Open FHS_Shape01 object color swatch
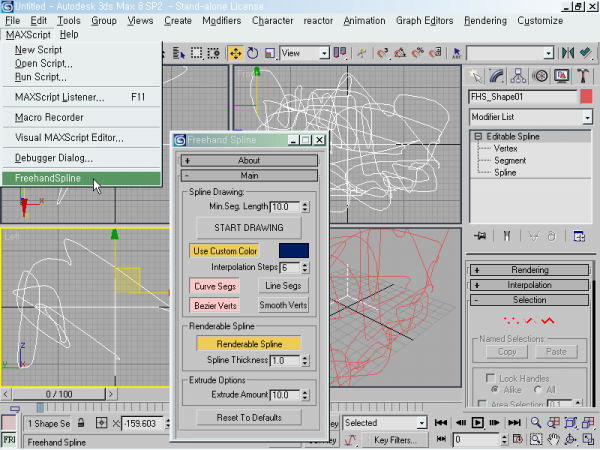Image resolution: width=600 pixels, height=450 pixels. coord(586,97)
